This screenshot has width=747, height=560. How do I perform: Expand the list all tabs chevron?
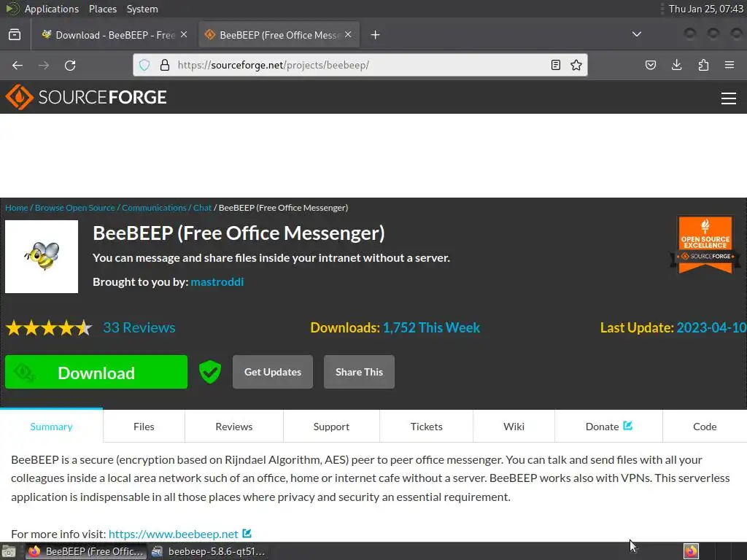pos(636,34)
